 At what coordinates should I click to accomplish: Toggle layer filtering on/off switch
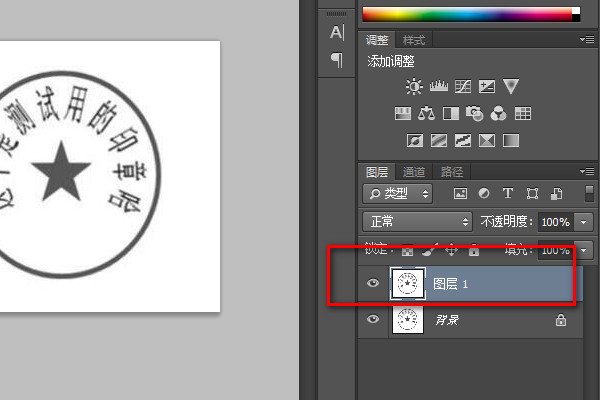[x=589, y=193]
